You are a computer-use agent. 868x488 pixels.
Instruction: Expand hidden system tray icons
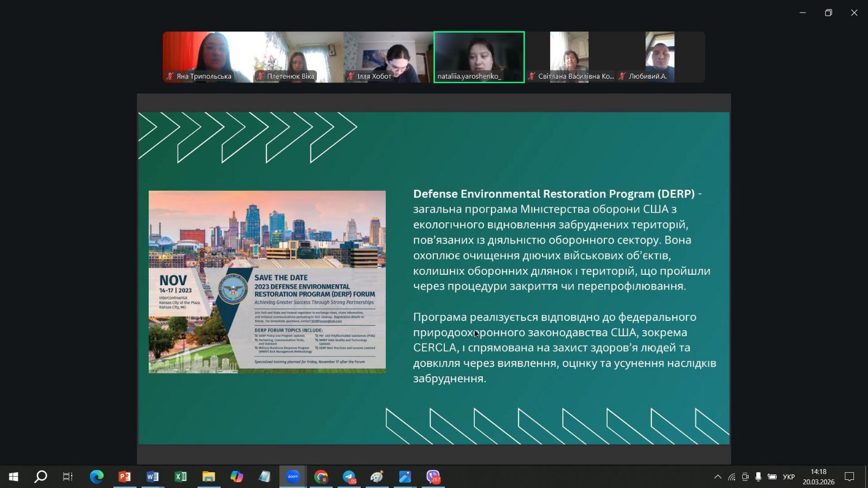pyautogui.click(x=718, y=477)
